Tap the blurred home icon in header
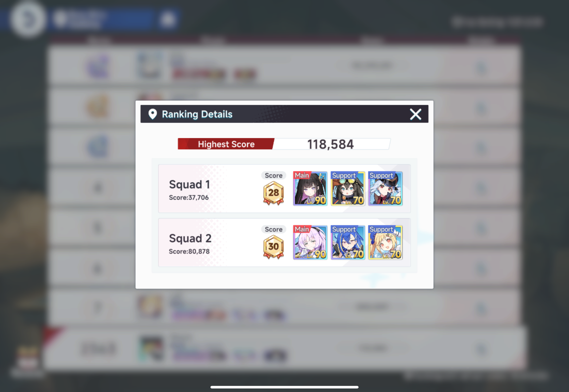Image resolution: width=569 pixels, height=392 pixels. (168, 19)
